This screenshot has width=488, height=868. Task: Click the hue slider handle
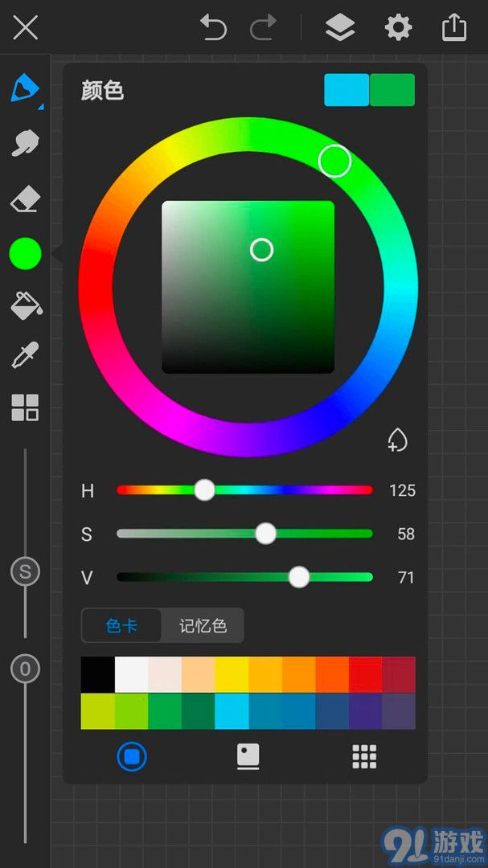click(205, 490)
